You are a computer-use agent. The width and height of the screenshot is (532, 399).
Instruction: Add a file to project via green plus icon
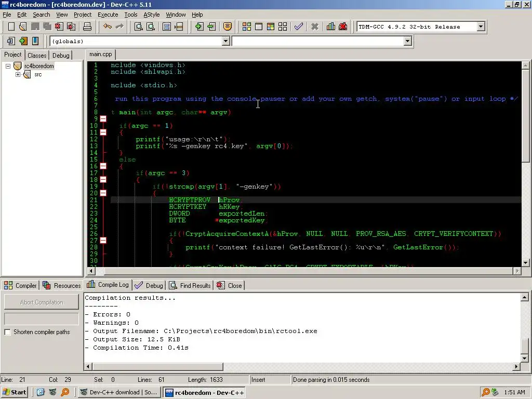click(199, 26)
